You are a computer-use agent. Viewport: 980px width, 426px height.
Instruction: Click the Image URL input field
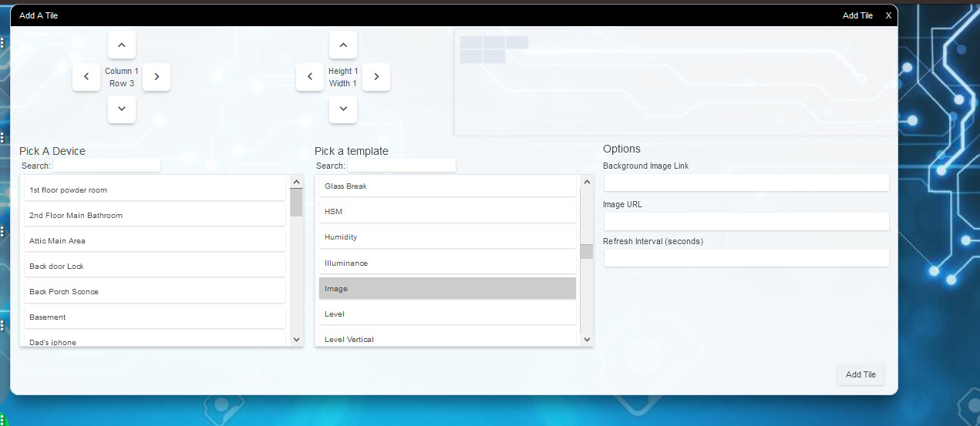(746, 221)
